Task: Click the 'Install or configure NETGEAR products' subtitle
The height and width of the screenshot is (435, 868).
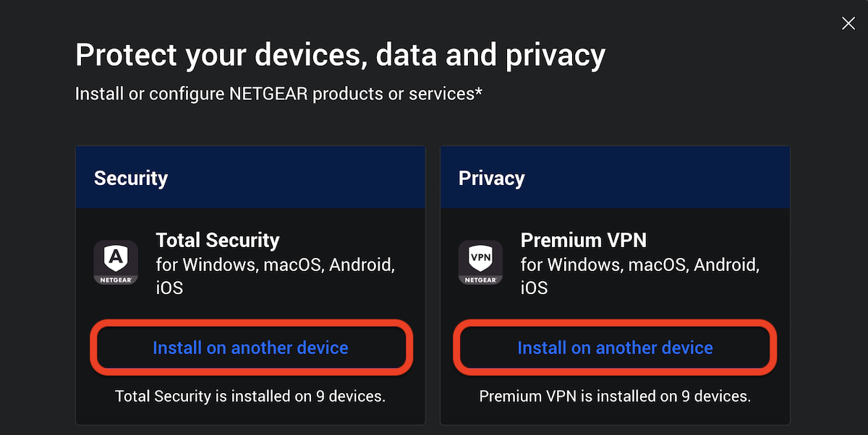Action: pyautogui.click(x=278, y=94)
